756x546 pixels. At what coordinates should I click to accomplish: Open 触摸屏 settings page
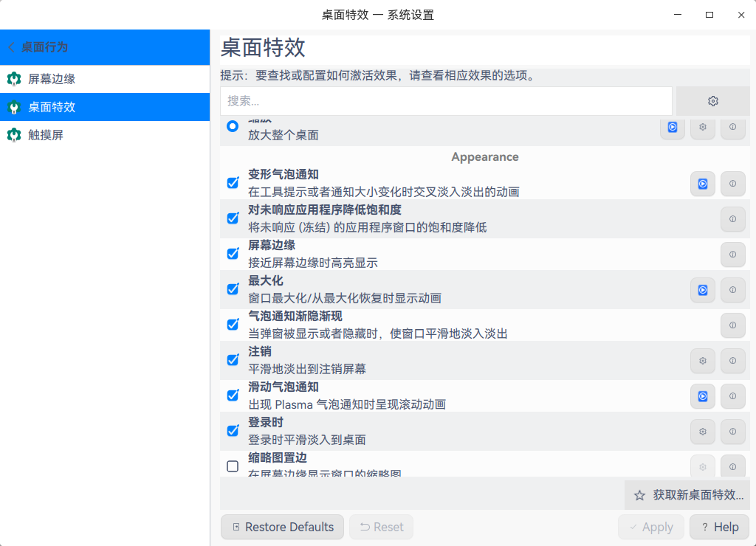coord(105,135)
